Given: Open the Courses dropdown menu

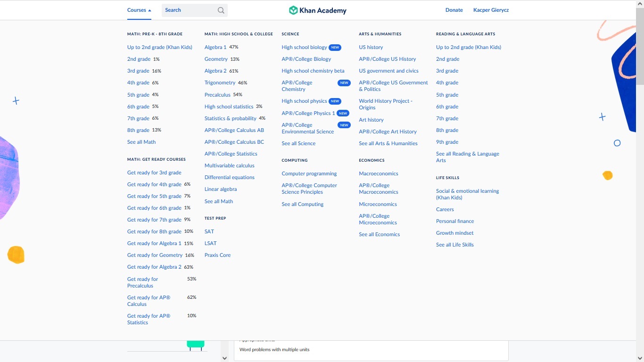Looking at the screenshot, I should [x=136, y=10].
